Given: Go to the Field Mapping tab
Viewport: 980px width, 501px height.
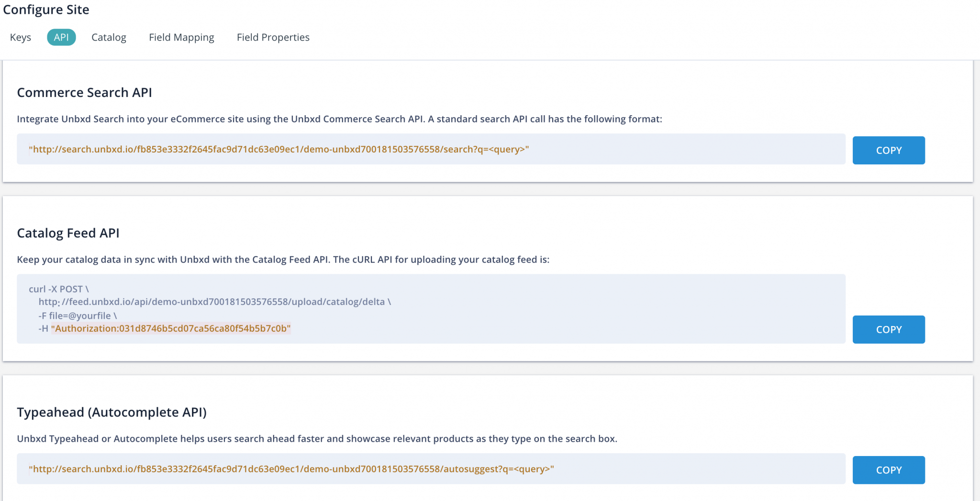Looking at the screenshot, I should tap(181, 37).
